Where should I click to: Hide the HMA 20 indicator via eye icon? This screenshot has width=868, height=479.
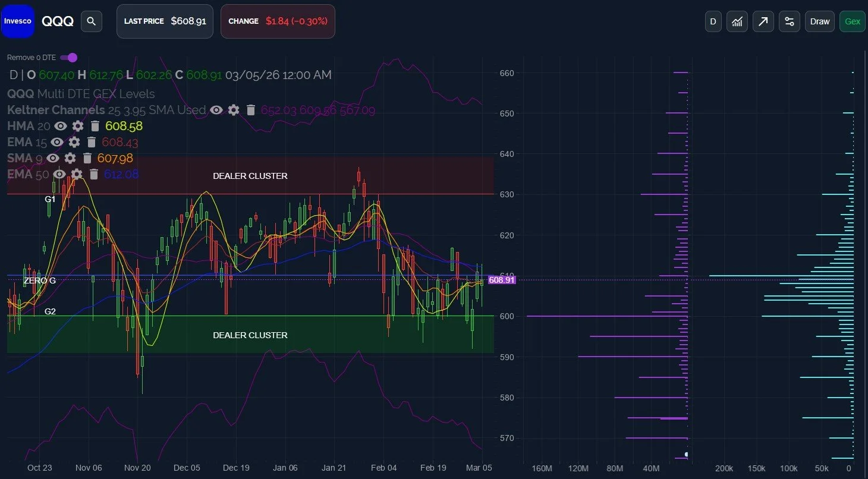[x=61, y=126]
